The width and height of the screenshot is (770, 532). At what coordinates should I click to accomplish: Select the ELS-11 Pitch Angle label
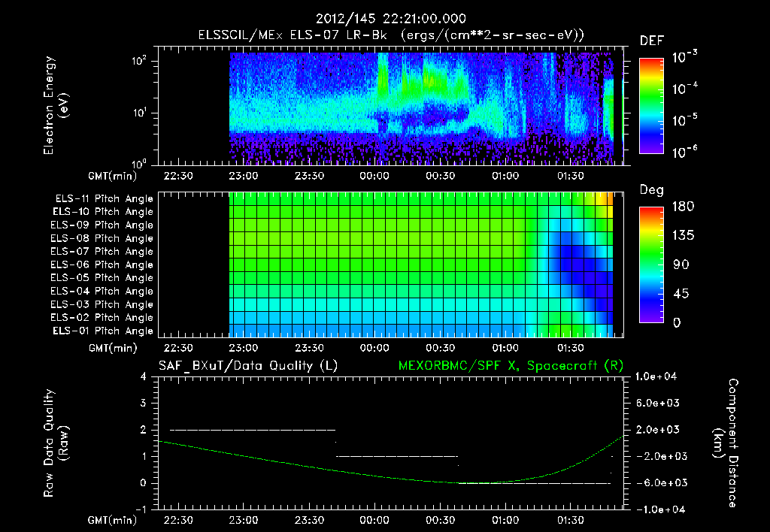(104, 199)
